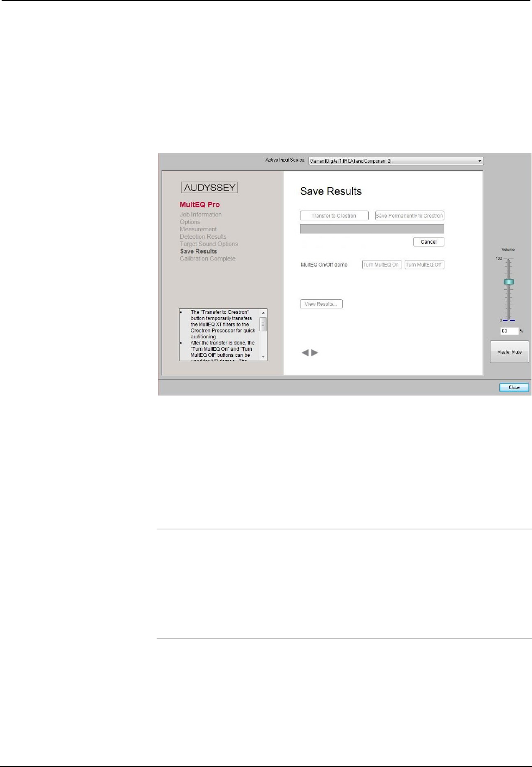Click the transfer progress bar
The height and width of the screenshot is (767, 532).
(372, 229)
